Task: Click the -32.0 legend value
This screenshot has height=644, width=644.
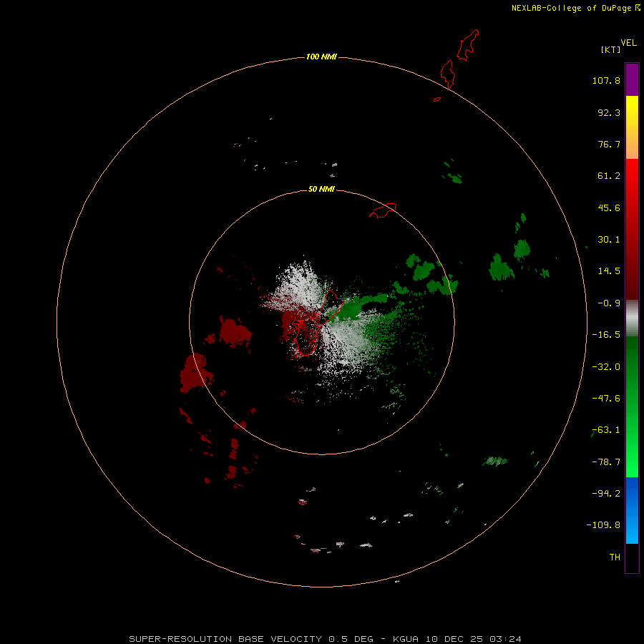Action: tap(606, 367)
